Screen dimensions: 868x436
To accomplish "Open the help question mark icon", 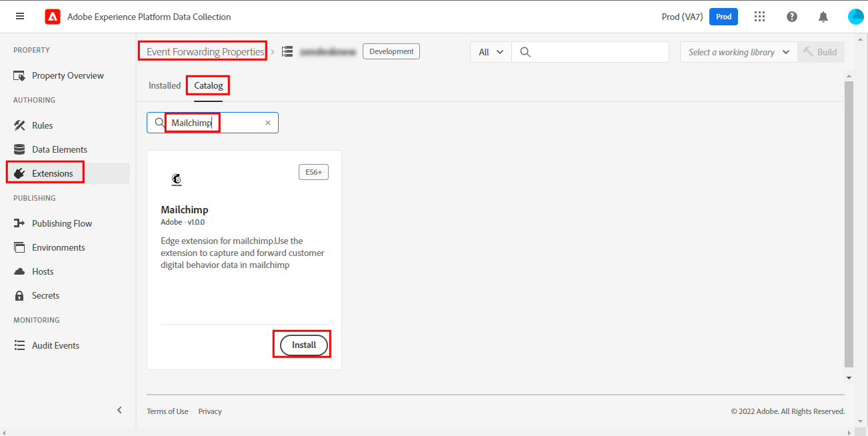I will click(x=792, y=17).
